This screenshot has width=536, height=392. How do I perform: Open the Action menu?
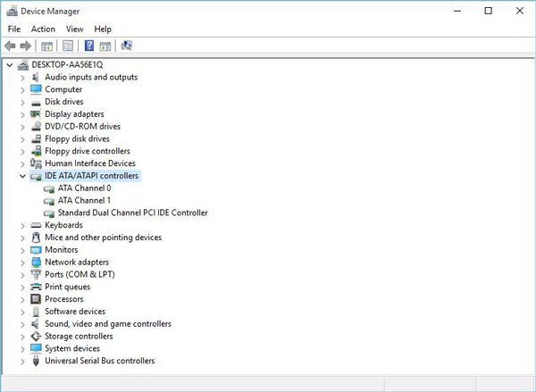pos(43,29)
